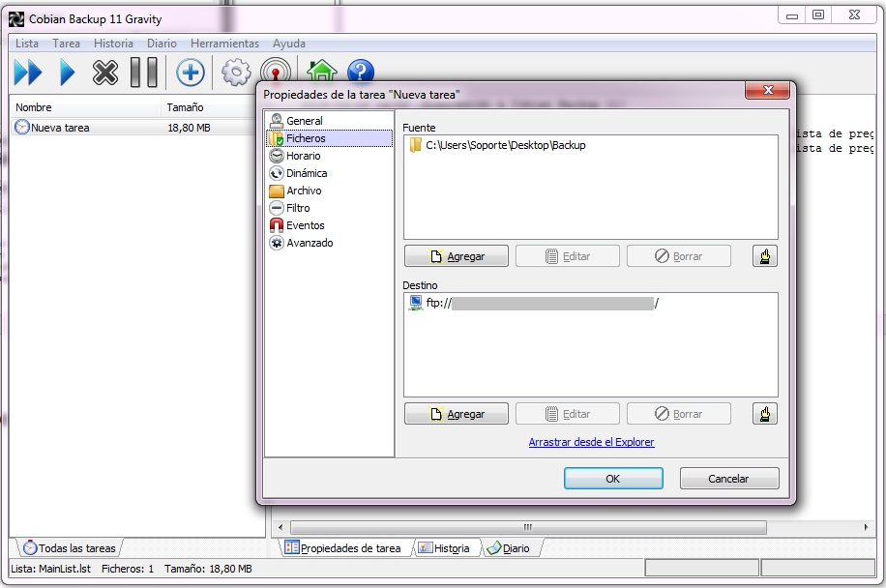Image resolution: width=886 pixels, height=588 pixels.
Task: Close the task properties dialog with red X
Action: (x=767, y=90)
